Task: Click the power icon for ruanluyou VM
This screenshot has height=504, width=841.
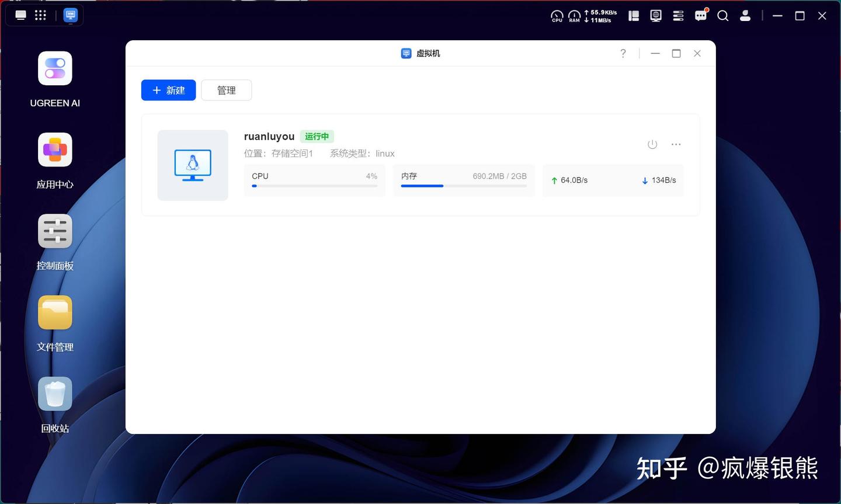Action: [x=652, y=144]
